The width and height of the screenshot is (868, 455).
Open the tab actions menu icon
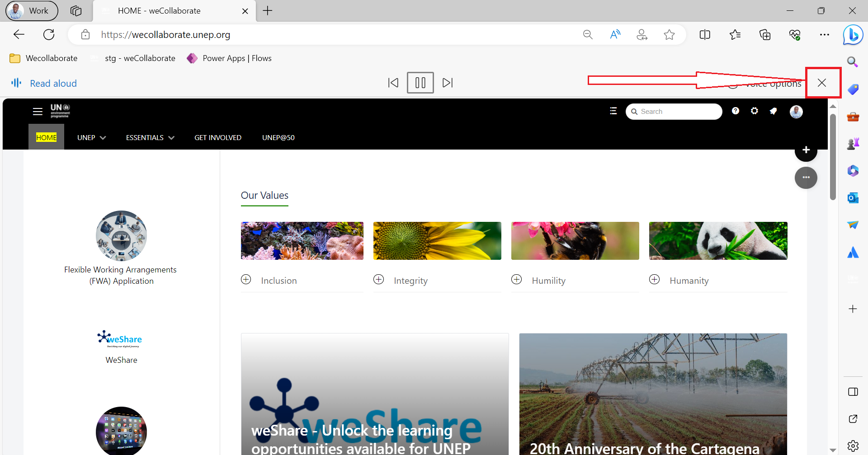76,10
